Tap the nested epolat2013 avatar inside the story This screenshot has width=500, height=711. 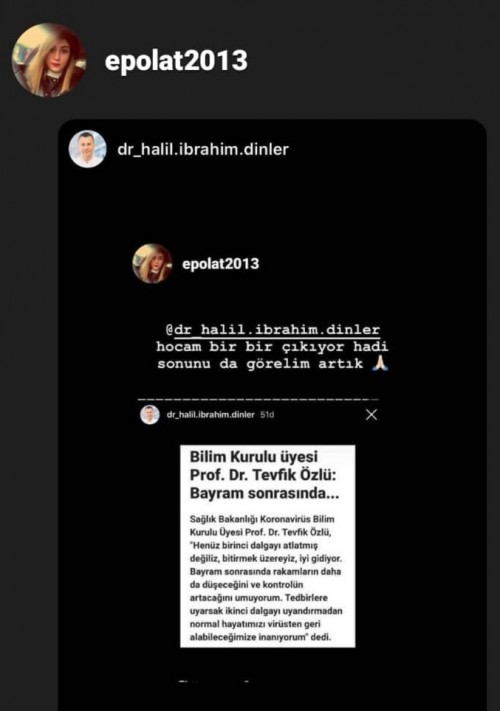tap(152, 263)
